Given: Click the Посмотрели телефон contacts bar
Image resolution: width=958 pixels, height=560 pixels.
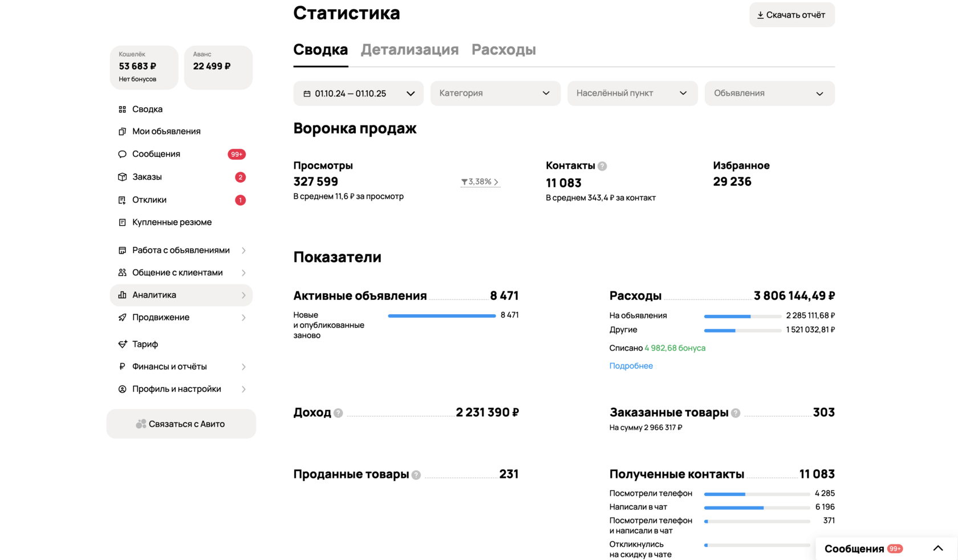Looking at the screenshot, I should click(x=757, y=494).
